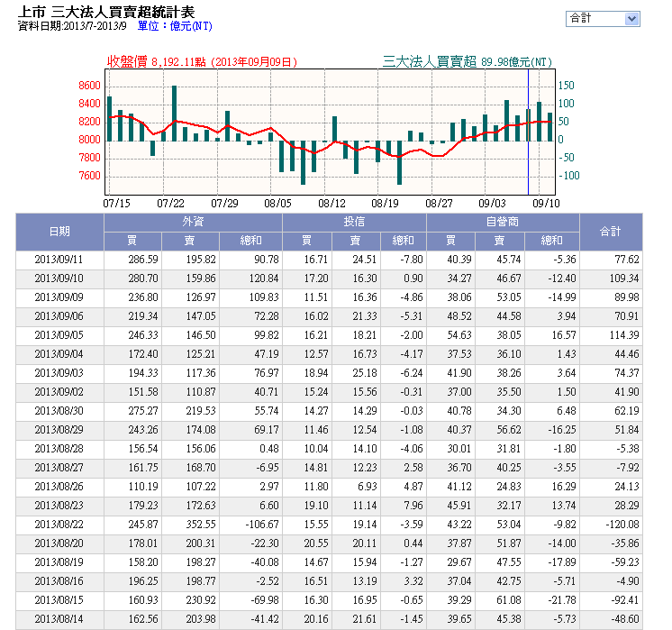Click dealer net value 16.57
This screenshot has width=672, height=630.
click(564, 335)
